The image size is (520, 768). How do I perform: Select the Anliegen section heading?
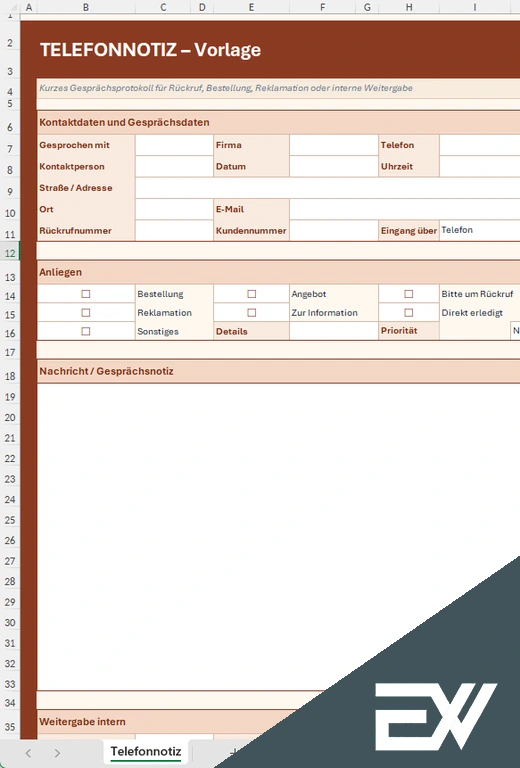(61, 272)
